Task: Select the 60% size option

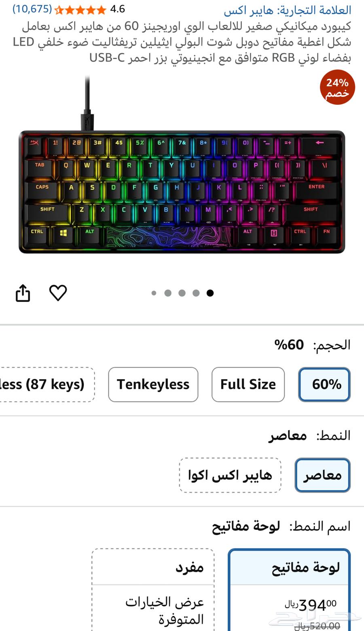Action: [x=324, y=384]
